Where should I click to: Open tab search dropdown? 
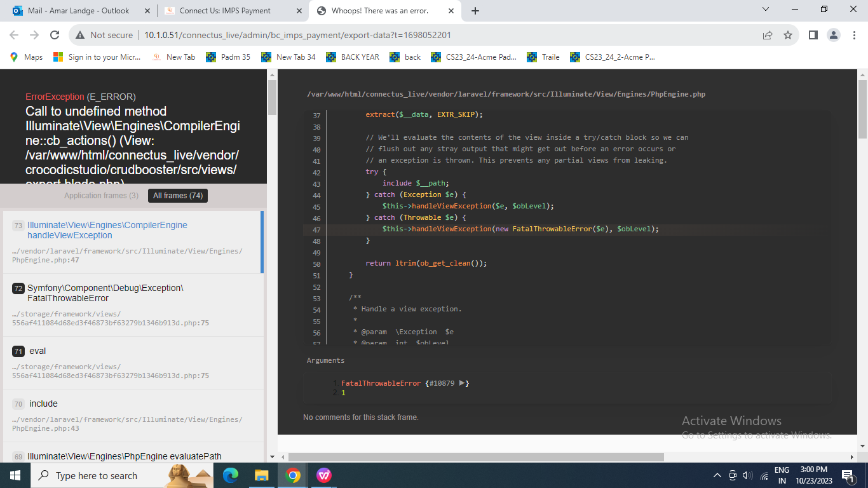(x=765, y=10)
